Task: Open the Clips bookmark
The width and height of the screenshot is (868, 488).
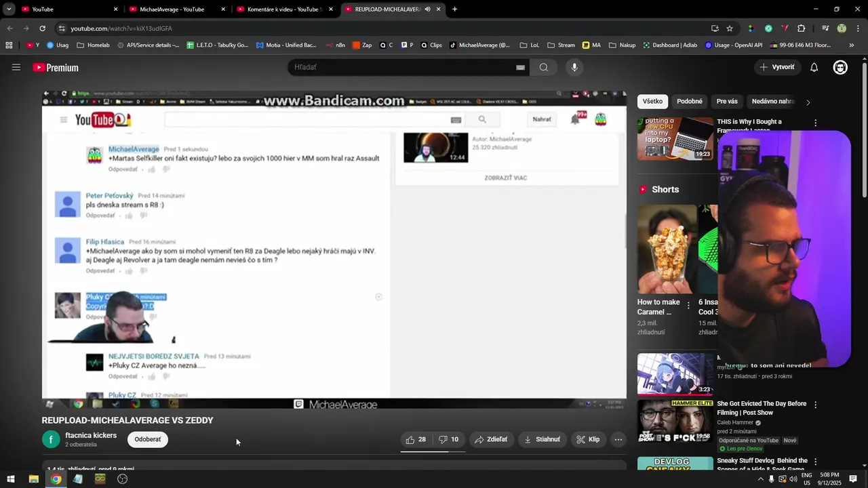Action: (431, 45)
